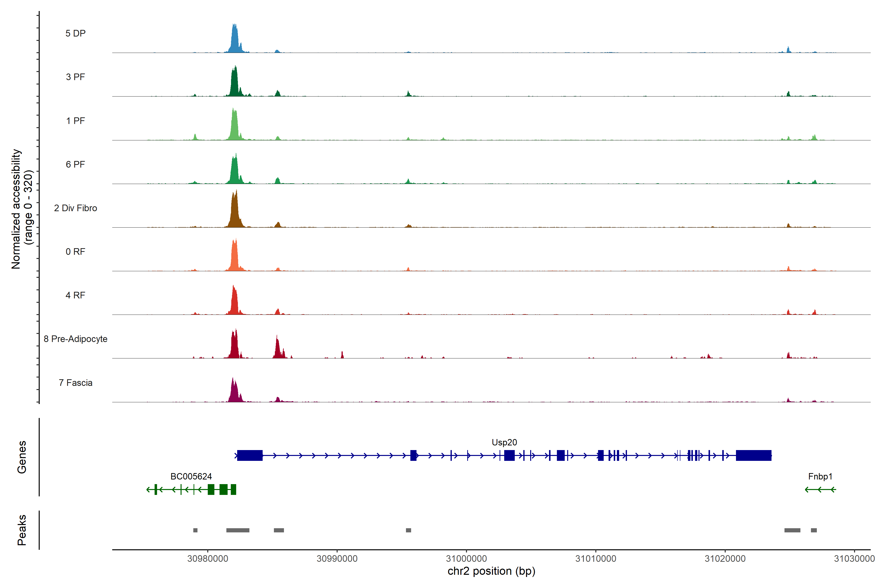Click the 3 PF track label

(75, 77)
